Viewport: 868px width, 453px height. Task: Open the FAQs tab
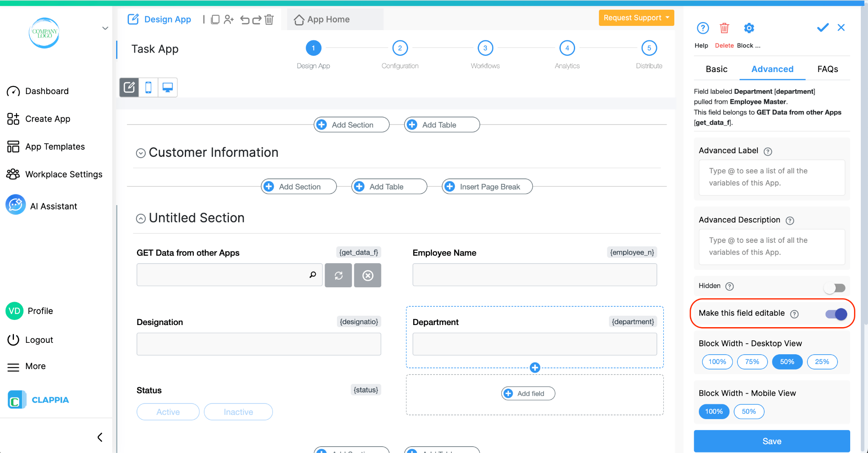pos(827,69)
